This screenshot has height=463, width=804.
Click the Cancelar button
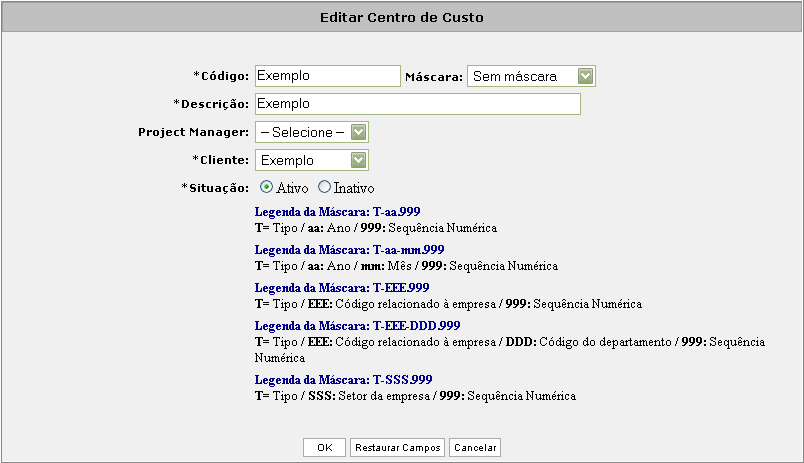point(475,448)
